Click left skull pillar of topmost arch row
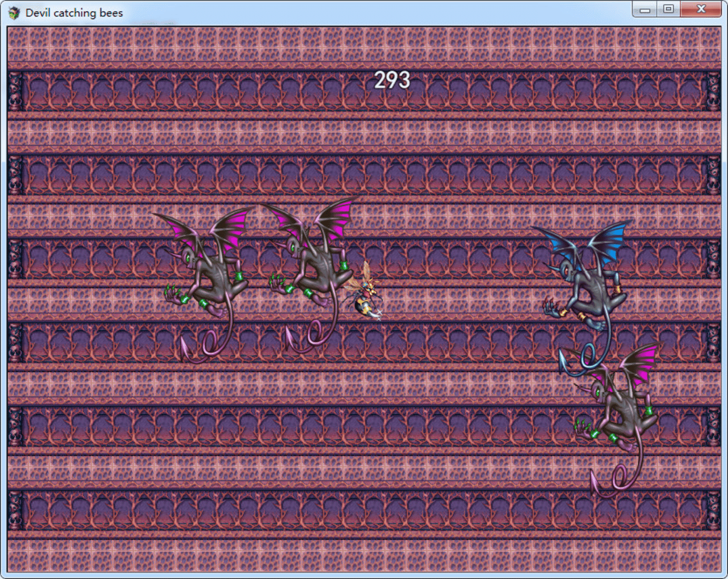This screenshot has width=728, height=579. (16, 91)
